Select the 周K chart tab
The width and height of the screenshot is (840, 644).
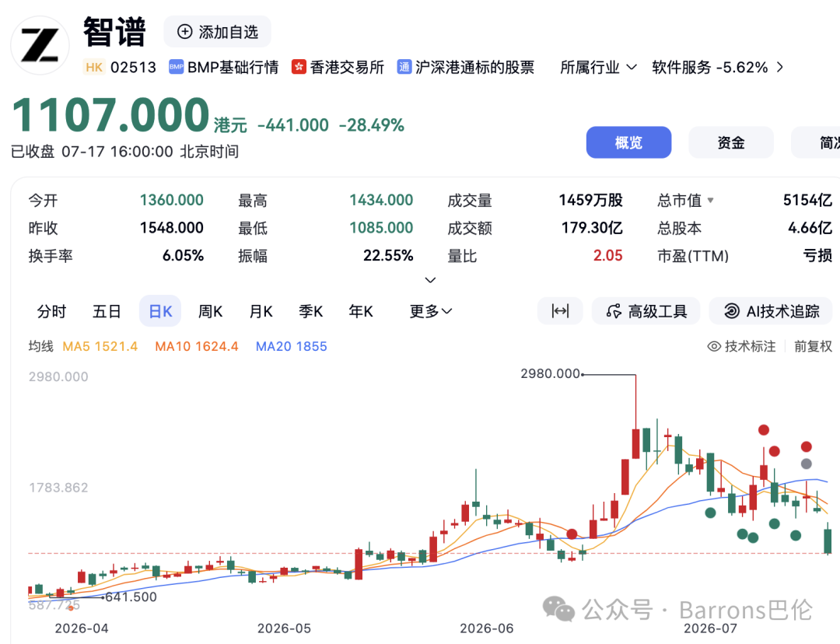[210, 311]
